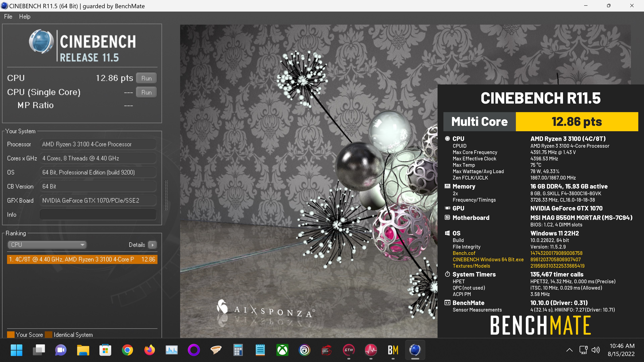Click the NVIDIA GeForce GTX 1070 heading

566,208
